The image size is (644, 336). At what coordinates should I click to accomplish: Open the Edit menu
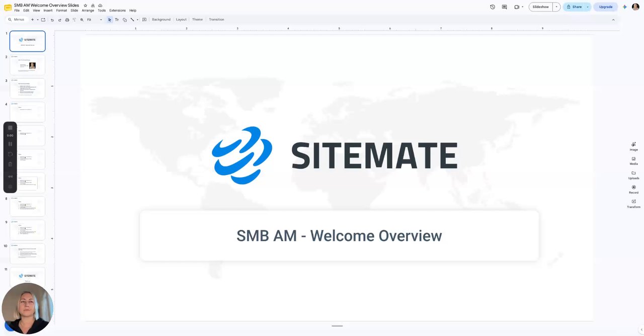26,11
